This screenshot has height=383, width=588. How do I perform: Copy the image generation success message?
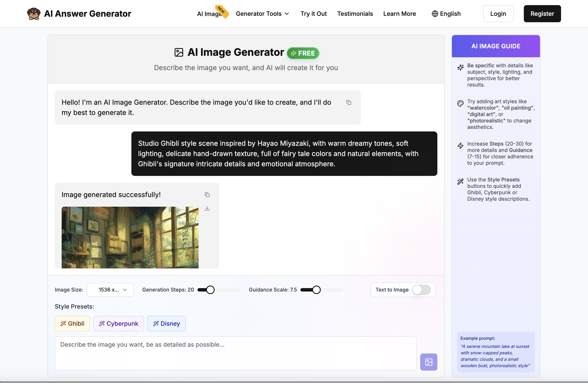tap(207, 195)
